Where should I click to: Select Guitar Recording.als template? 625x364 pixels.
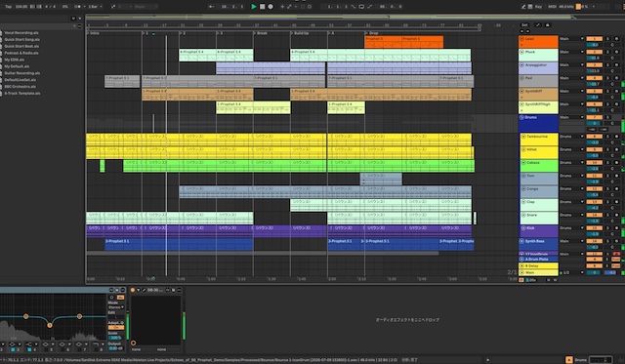coord(21,73)
